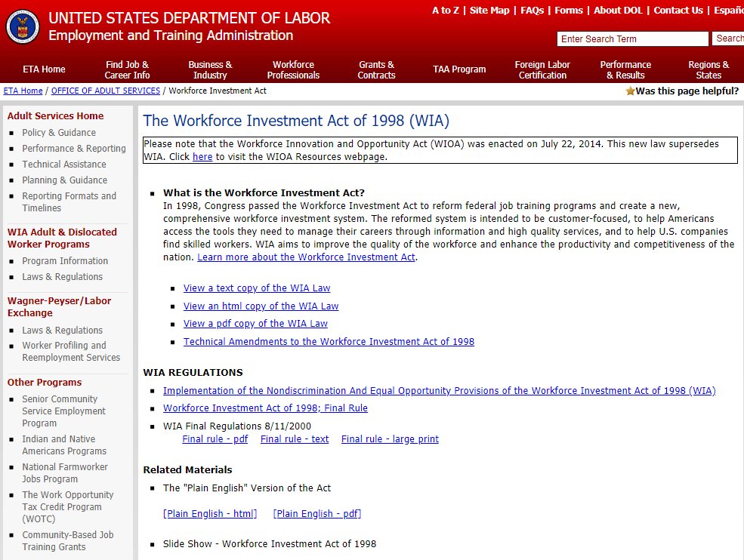Open the Site Map link
Image resolution: width=744 pixels, height=560 pixels.
coord(489,11)
